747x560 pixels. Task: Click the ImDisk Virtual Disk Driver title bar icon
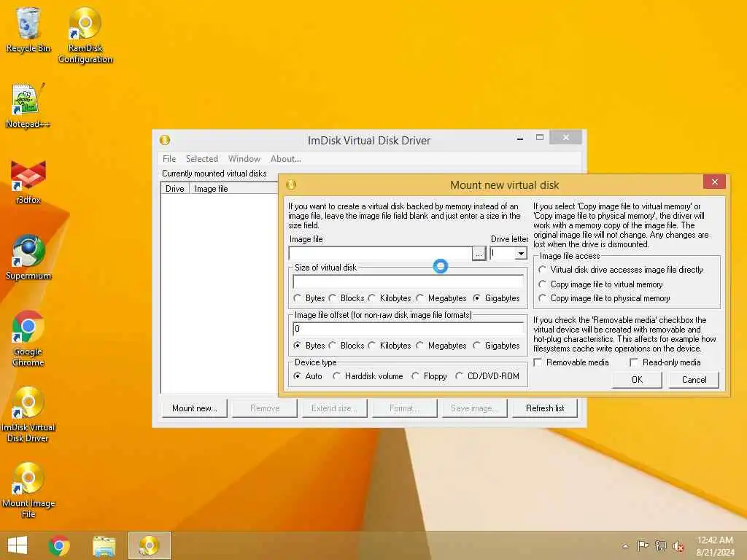[165, 140]
